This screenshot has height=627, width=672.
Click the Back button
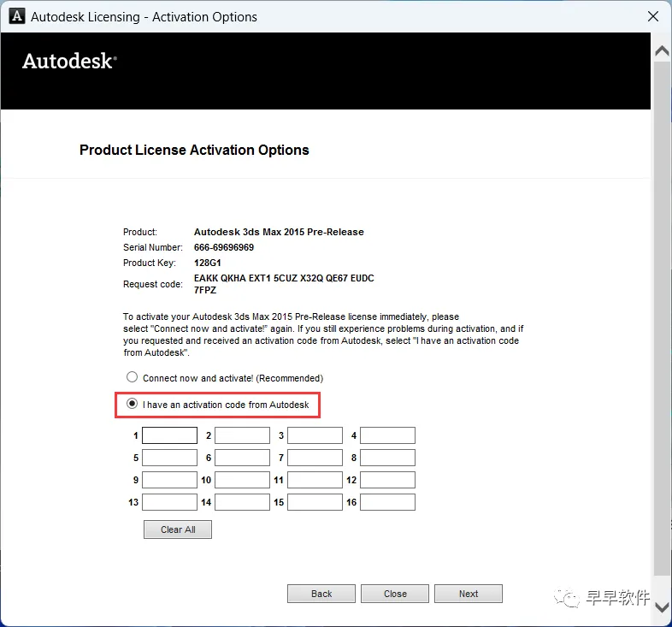pyautogui.click(x=321, y=594)
